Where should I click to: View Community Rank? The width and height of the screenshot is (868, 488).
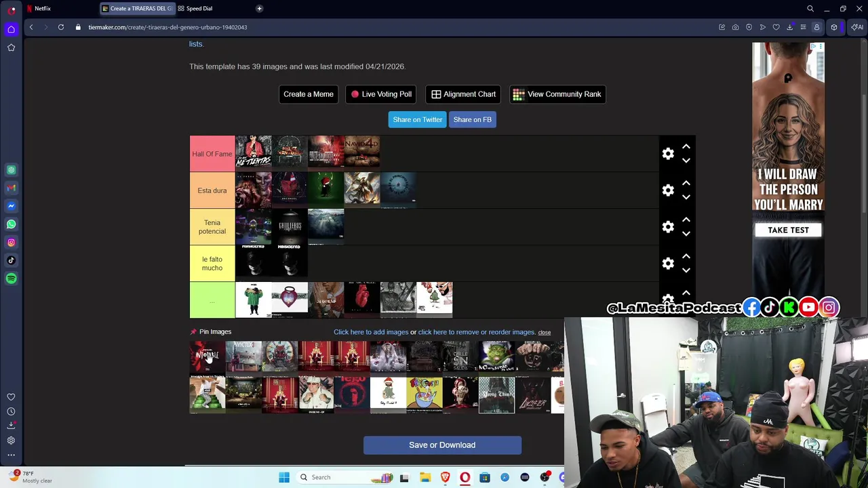click(x=557, y=94)
